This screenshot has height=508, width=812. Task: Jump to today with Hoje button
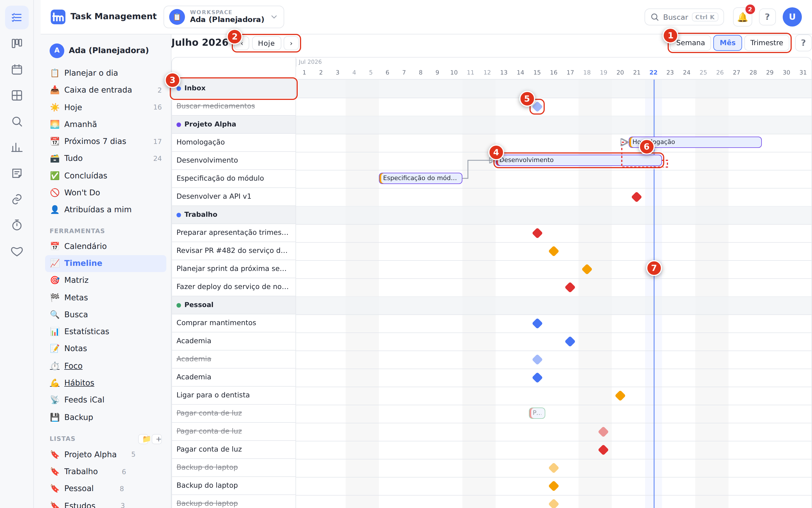point(266,43)
